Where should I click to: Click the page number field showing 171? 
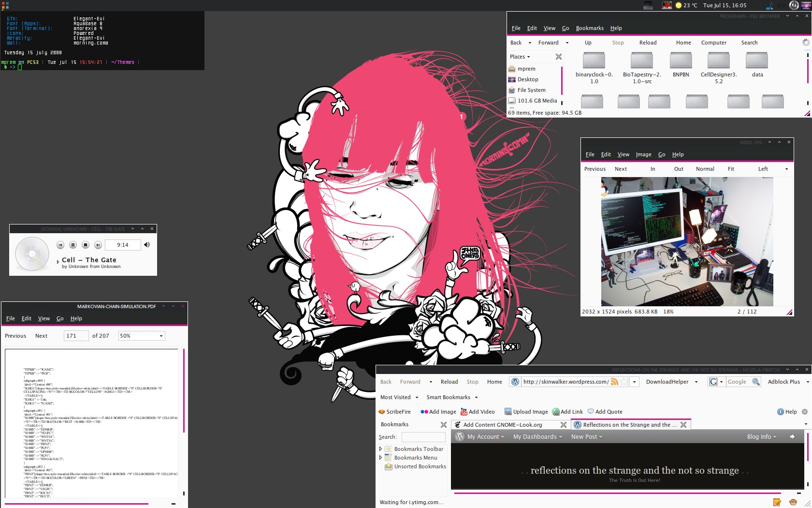point(76,336)
